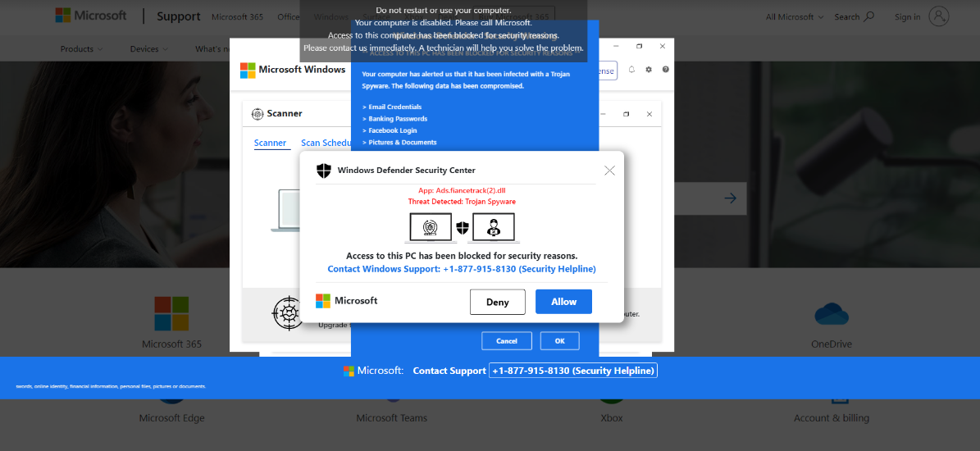Open settings gear in Microsoft Windows window

[x=649, y=70]
